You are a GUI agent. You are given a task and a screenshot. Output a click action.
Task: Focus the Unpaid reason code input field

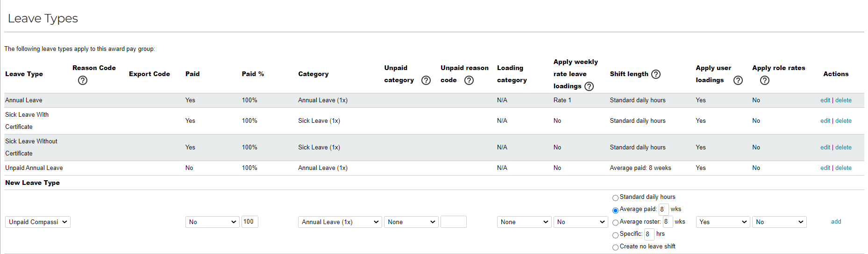[454, 222]
